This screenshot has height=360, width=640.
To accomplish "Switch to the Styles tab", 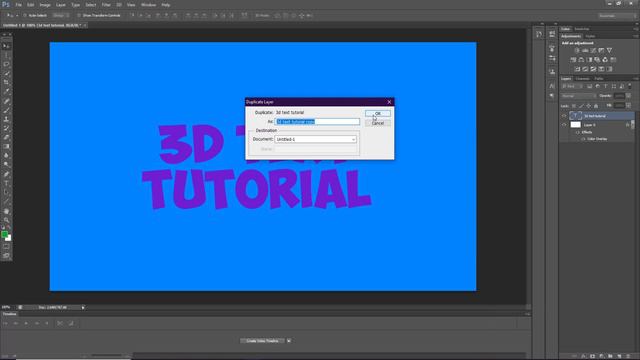I will 590,36.
